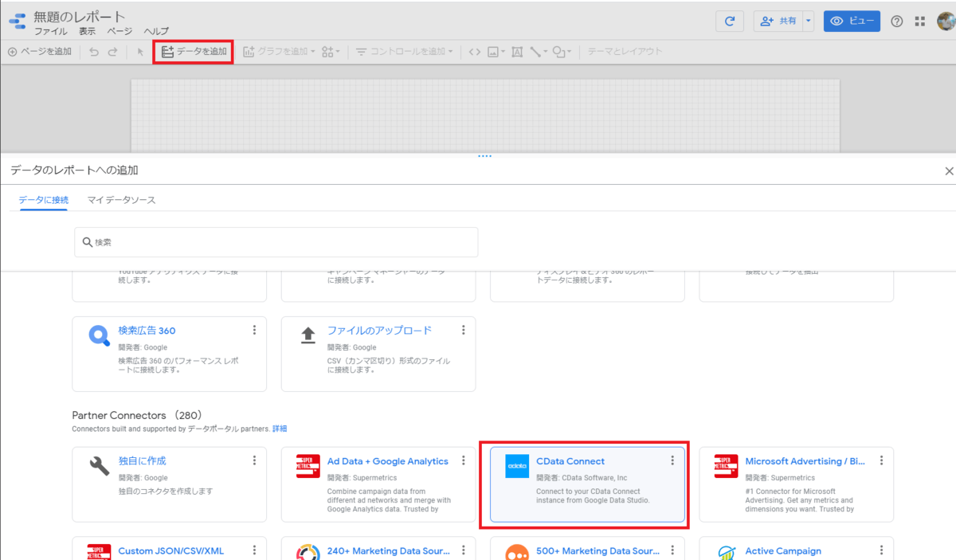Open more options for Active Campaign
The width and height of the screenshot is (956, 560).
click(881, 550)
